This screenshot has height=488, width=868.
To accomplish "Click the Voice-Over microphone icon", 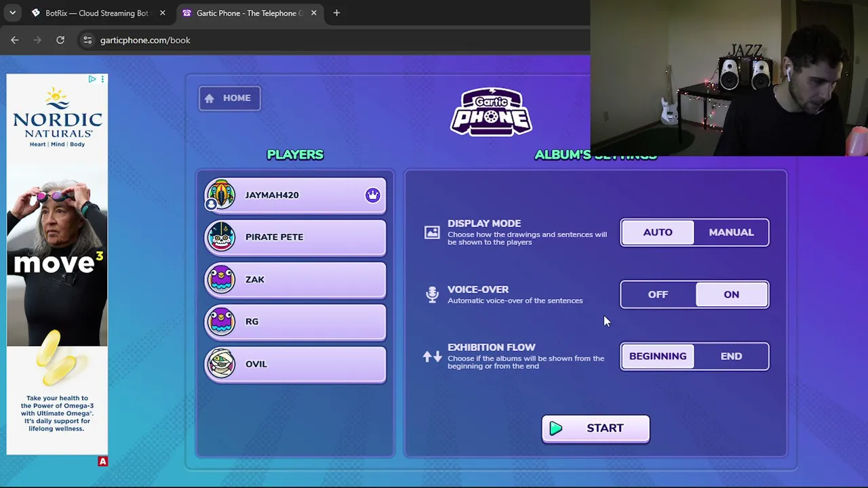I will (x=432, y=294).
